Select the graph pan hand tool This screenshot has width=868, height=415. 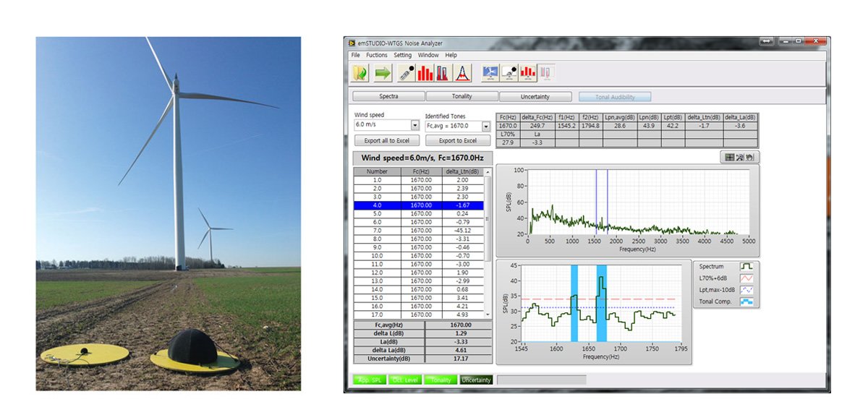click(751, 157)
